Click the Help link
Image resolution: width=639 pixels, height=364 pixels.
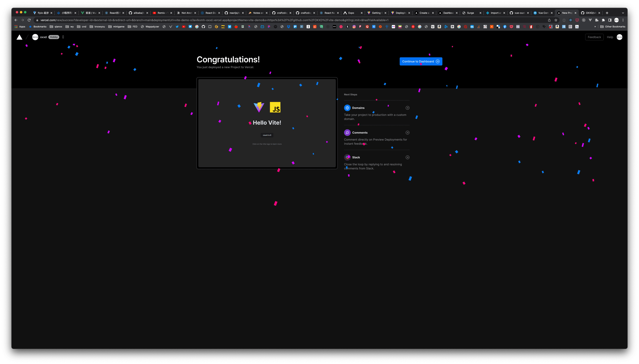pos(610,37)
